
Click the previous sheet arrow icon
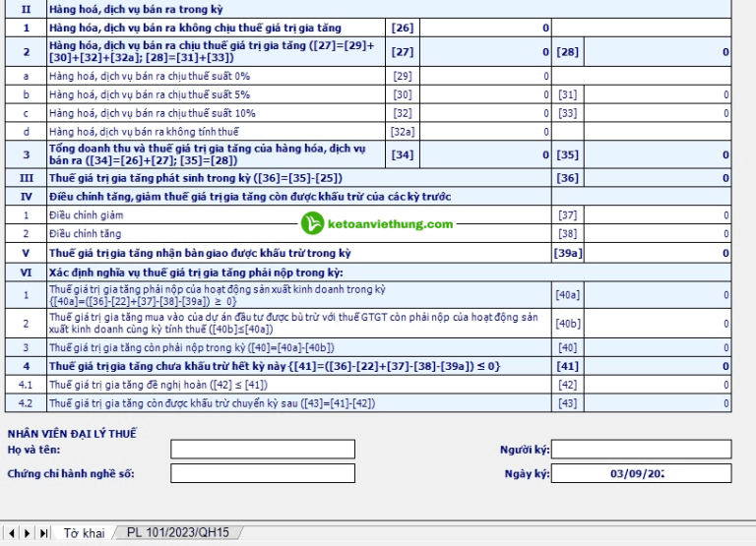tap(11, 533)
